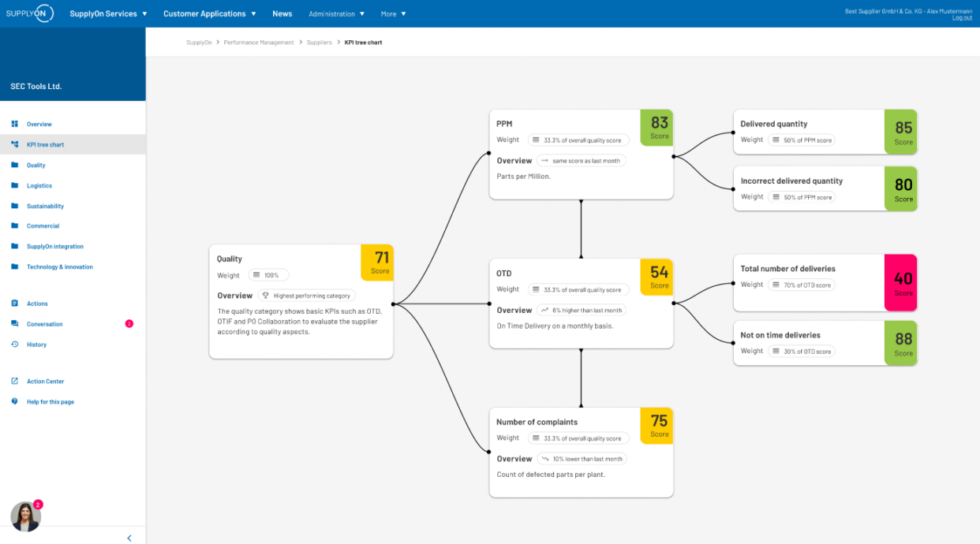This screenshot has width=980, height=544.
Task: Collapse the sidebar with the chevron
Action: point(129,538)
